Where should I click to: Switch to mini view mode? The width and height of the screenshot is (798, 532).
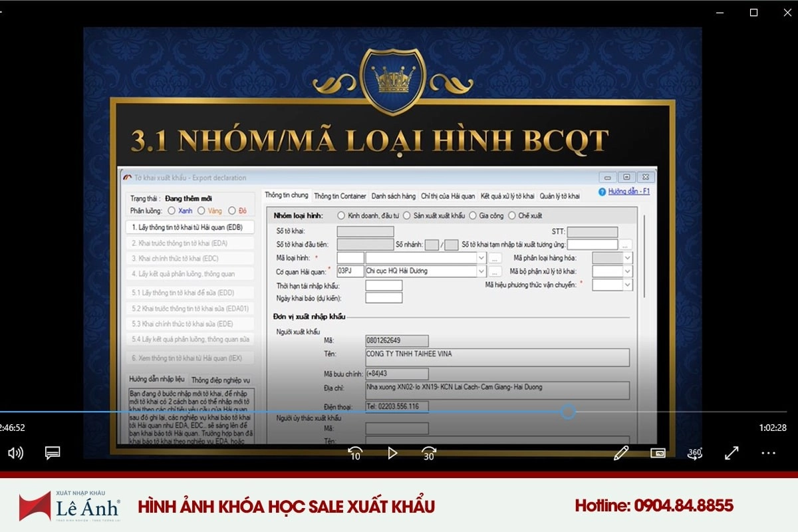[x=658, y=453]
